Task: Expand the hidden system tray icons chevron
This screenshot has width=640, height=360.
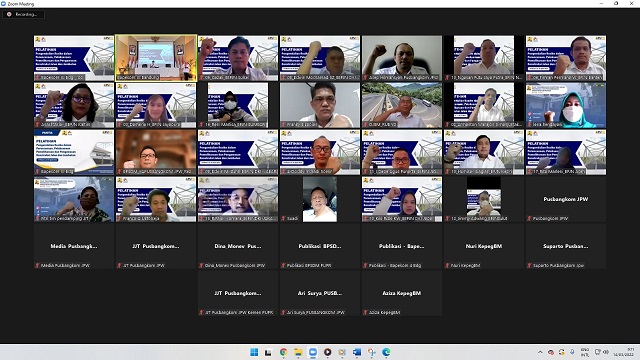Action: click(x=540, y=352)
